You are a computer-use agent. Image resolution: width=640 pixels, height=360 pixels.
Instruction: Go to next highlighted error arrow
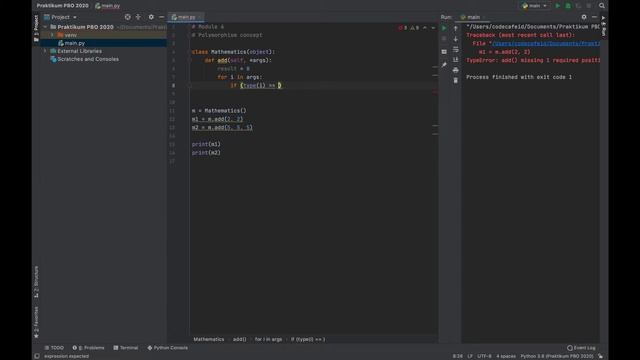click(433, 28)
